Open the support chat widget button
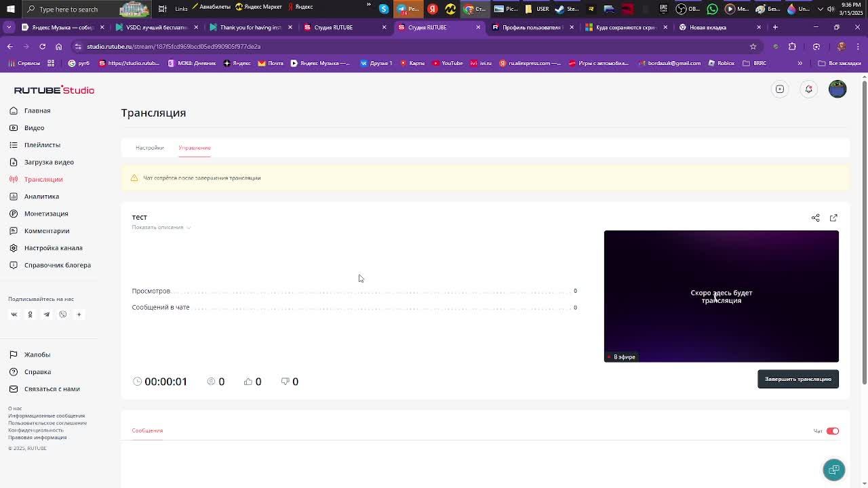The width and height of the screenshot is (868, 488). pos(834,470)
